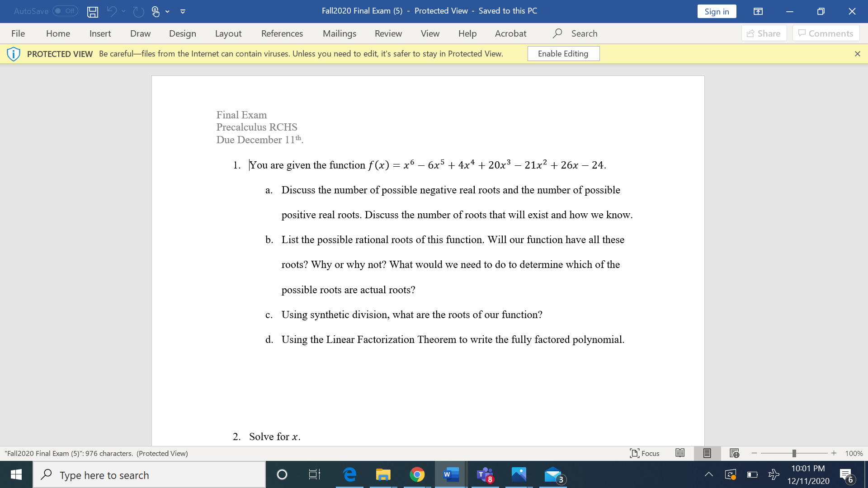Click the Sign in button

click(x=717, y=11)
